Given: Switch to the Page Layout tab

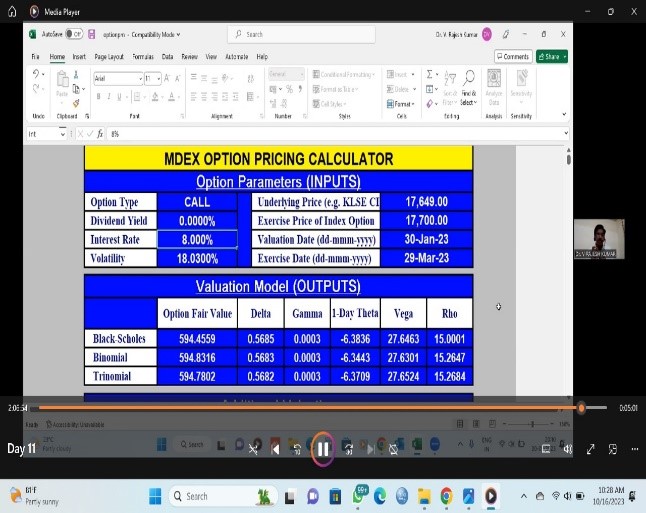Looking at the screenshot, I should [109, 56].
